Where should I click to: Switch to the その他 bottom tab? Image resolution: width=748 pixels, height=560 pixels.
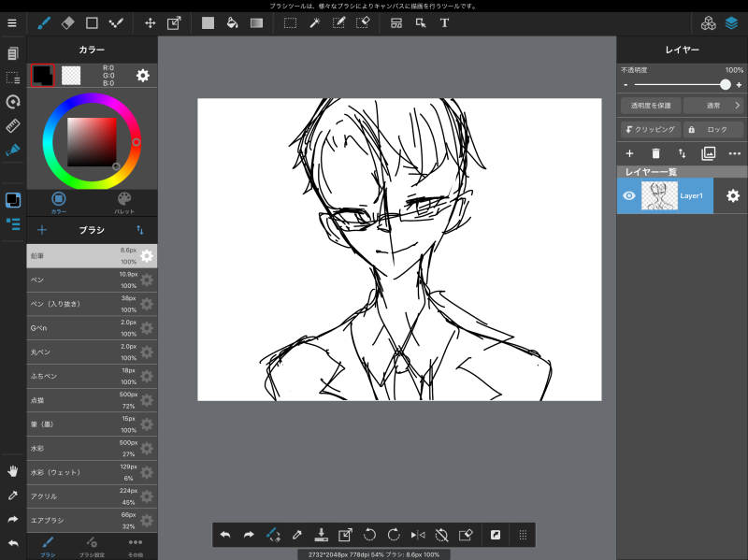[x=136, y=547]
